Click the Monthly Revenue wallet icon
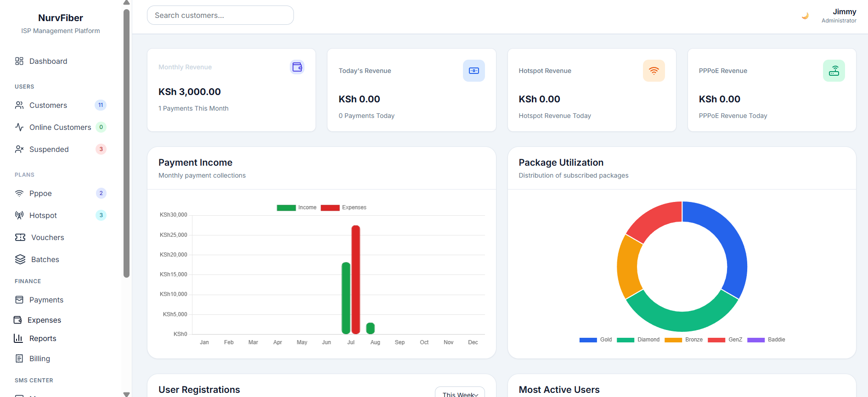 point(297,67)
